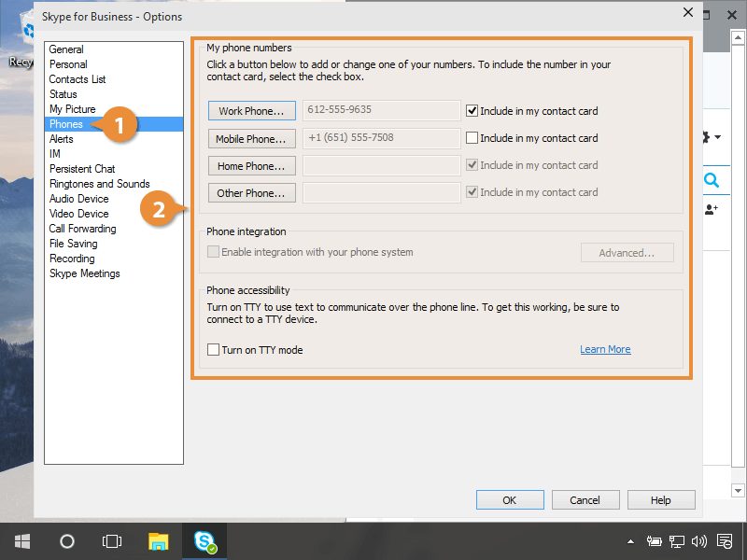Image resolution: width=747 pixels, height=560 pixels.
Task: Click the add contact icon
Action: click(712, 210)
